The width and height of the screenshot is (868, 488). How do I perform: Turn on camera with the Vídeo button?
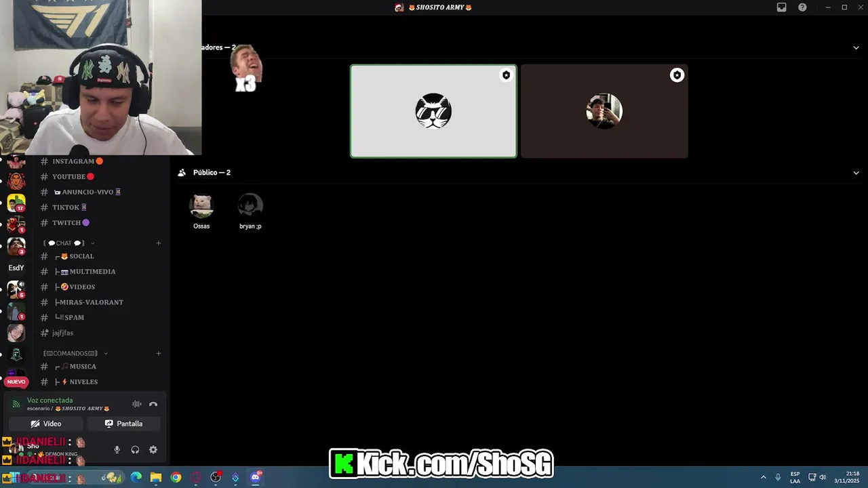click(46, 424)
